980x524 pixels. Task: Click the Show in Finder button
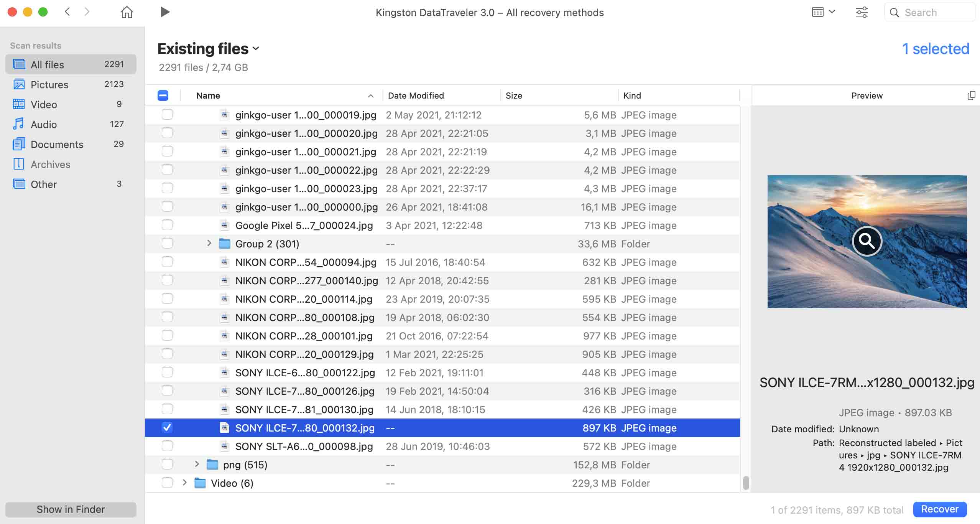click(x=71, y=509)
